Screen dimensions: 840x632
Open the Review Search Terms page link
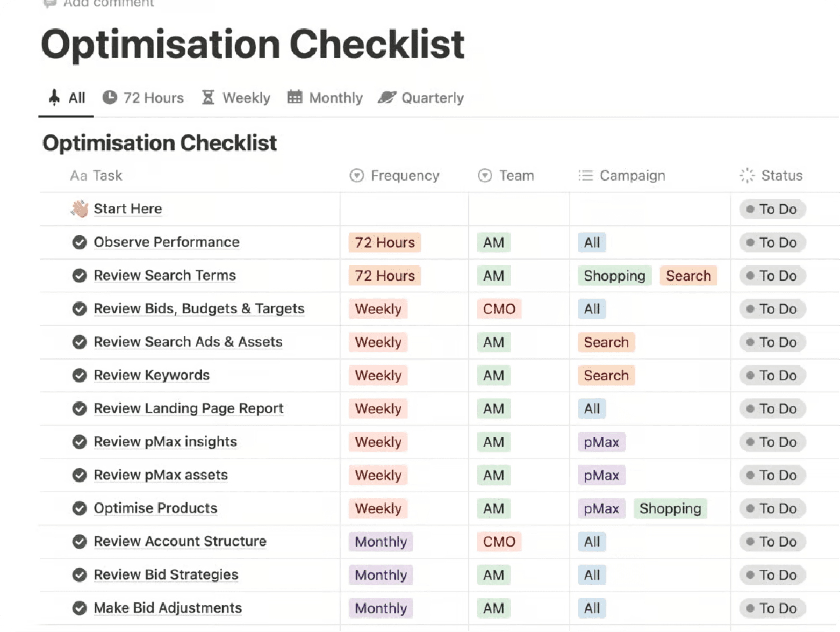click(164, 275)
